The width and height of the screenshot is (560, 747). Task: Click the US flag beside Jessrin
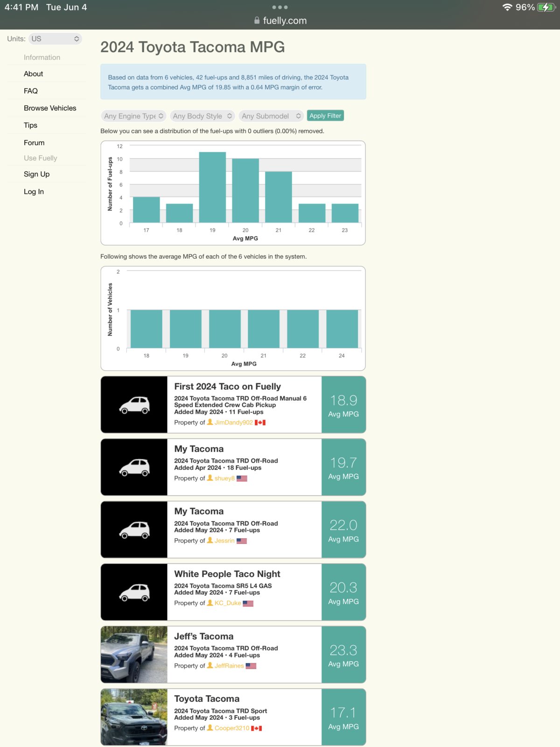tap(242, 541)
